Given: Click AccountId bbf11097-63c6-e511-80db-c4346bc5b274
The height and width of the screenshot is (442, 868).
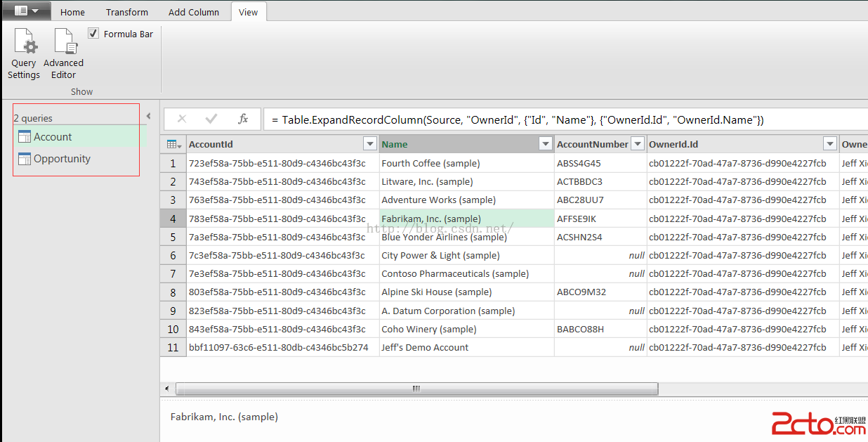Looking at the screenshot, I should 283,347.
